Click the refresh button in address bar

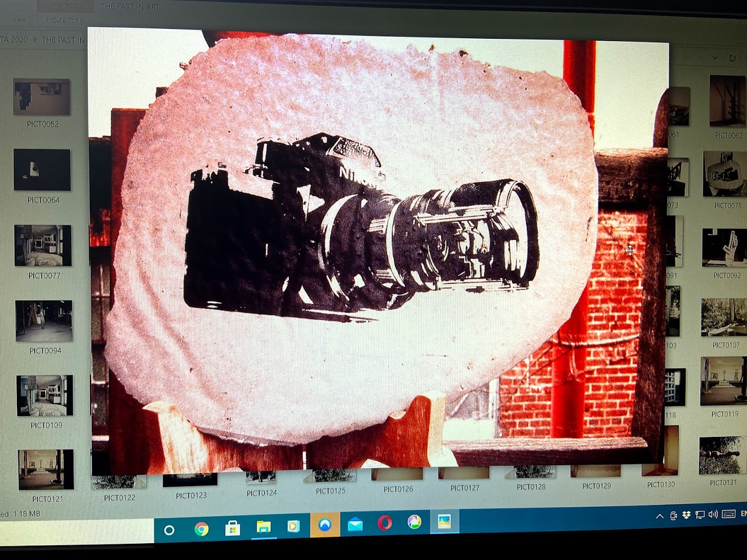tap(732, 58)
